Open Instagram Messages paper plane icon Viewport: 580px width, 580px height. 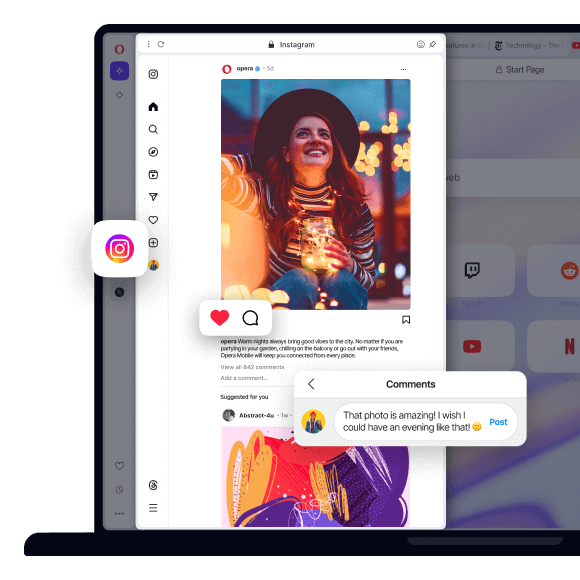tap(153, 197)
